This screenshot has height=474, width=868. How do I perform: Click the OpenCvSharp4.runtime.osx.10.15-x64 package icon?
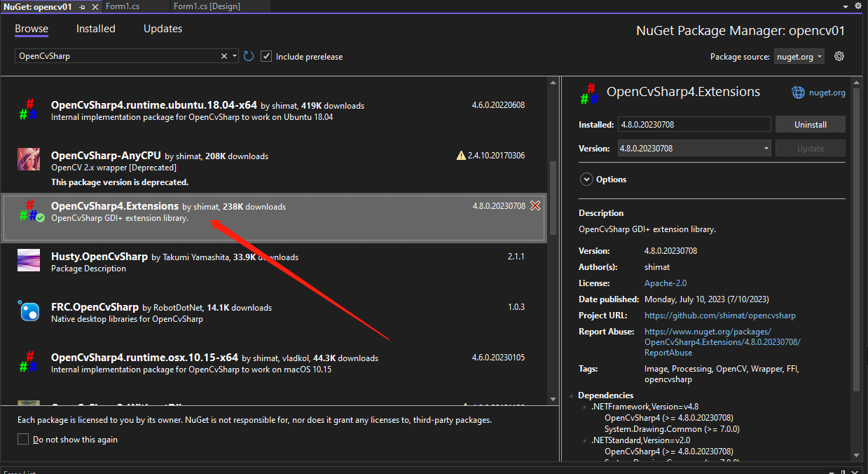coord(28,361)
